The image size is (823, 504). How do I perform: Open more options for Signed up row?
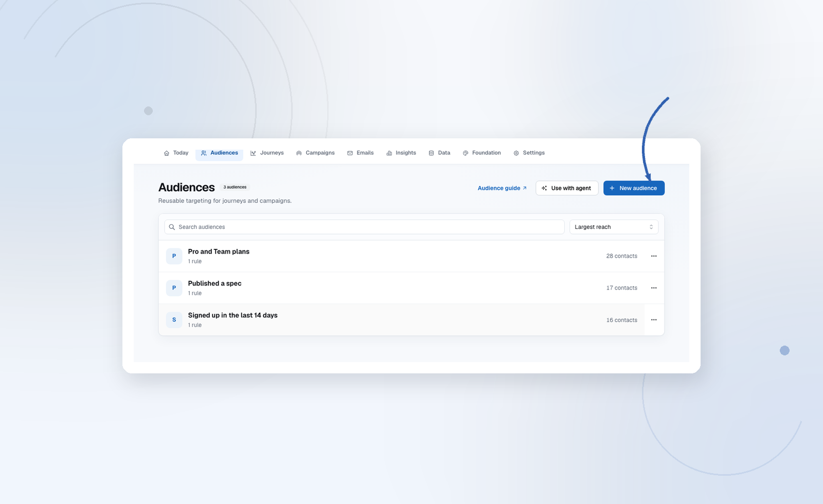(654, 320)
